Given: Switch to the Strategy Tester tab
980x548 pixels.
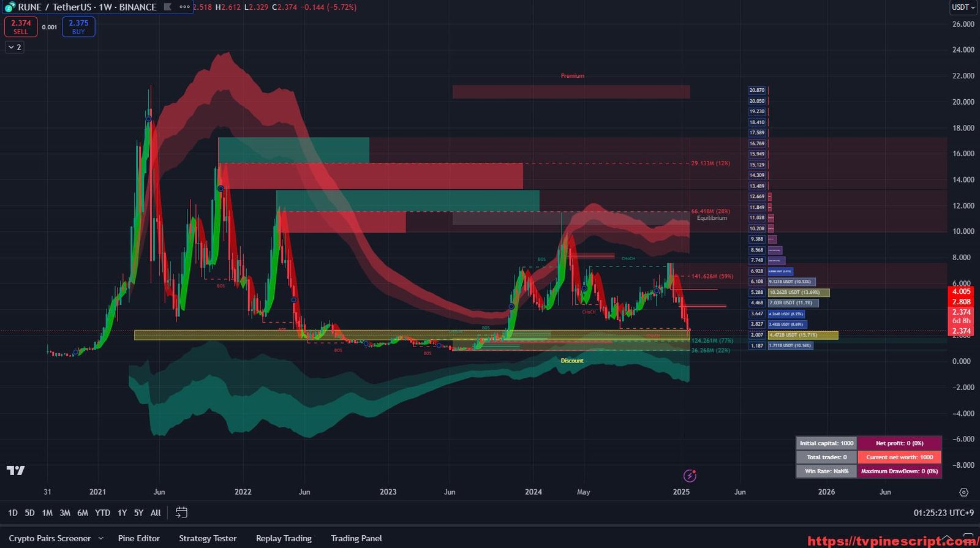Looking at the screenshot, I should pyautogui.click(x=208, y=538).
